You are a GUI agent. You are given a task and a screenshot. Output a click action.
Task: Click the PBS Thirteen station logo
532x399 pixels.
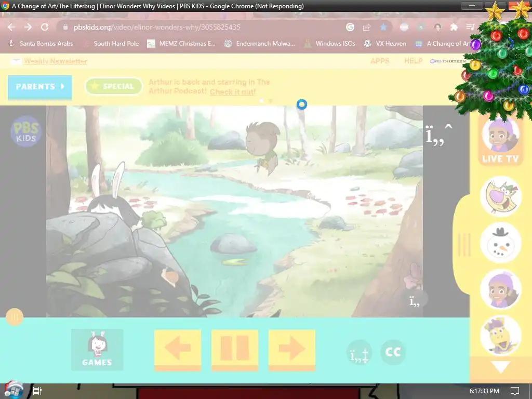click(447, 61)
